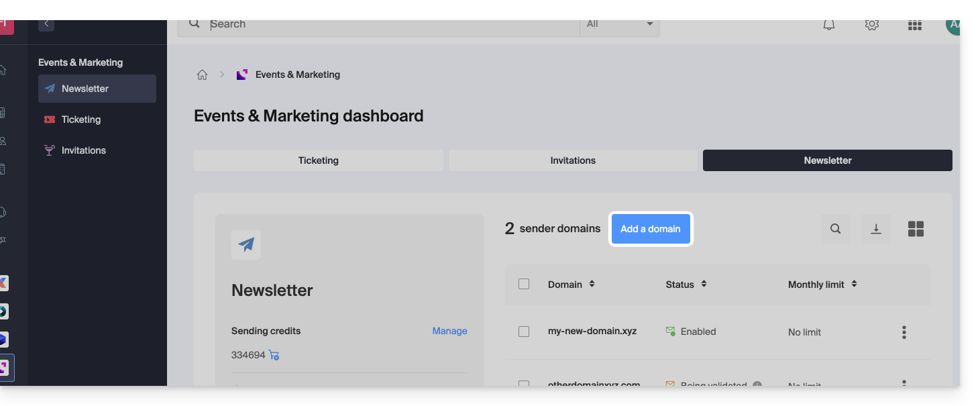This screenshot has height=406, width=980.
Task: Click the notifications bell icon
Action: coord(829,25)
